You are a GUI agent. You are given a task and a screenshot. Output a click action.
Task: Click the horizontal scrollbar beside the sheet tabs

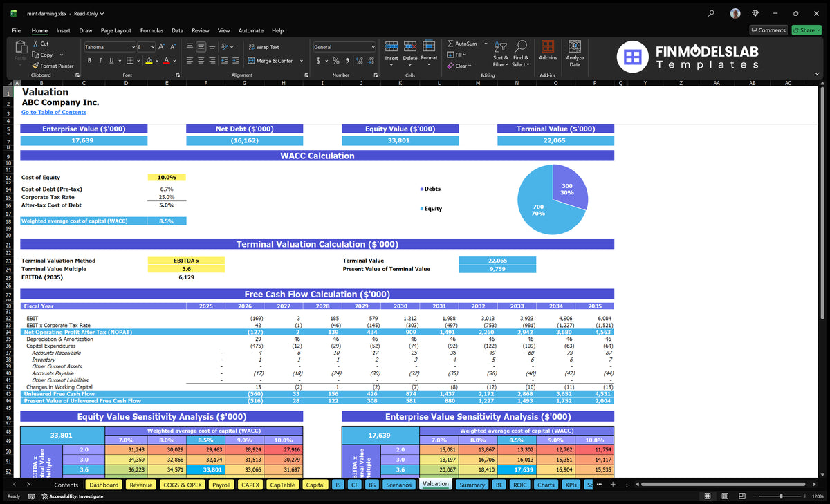tap(722, 485)
